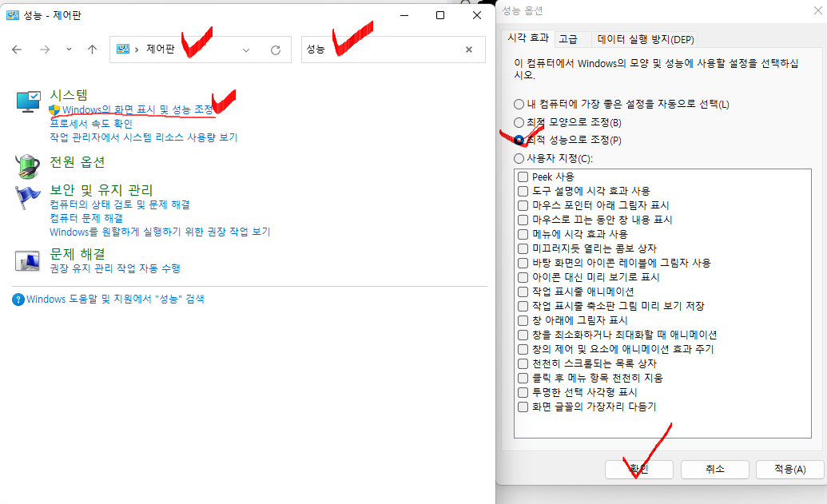The height and width of the screenshot is (504, 827).
Task: Enable 도구 설명에 시각 효과 사용 checkbox
Action: click(523, 191)
